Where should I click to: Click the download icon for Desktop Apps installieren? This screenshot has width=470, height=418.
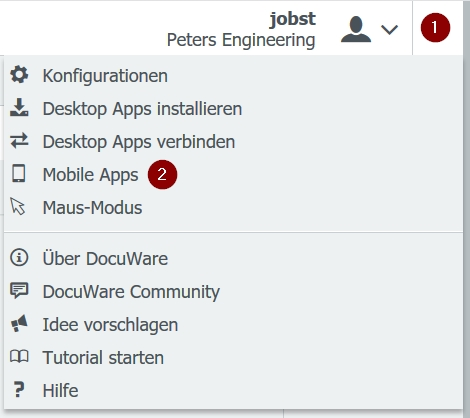click(x=19, y=107)
